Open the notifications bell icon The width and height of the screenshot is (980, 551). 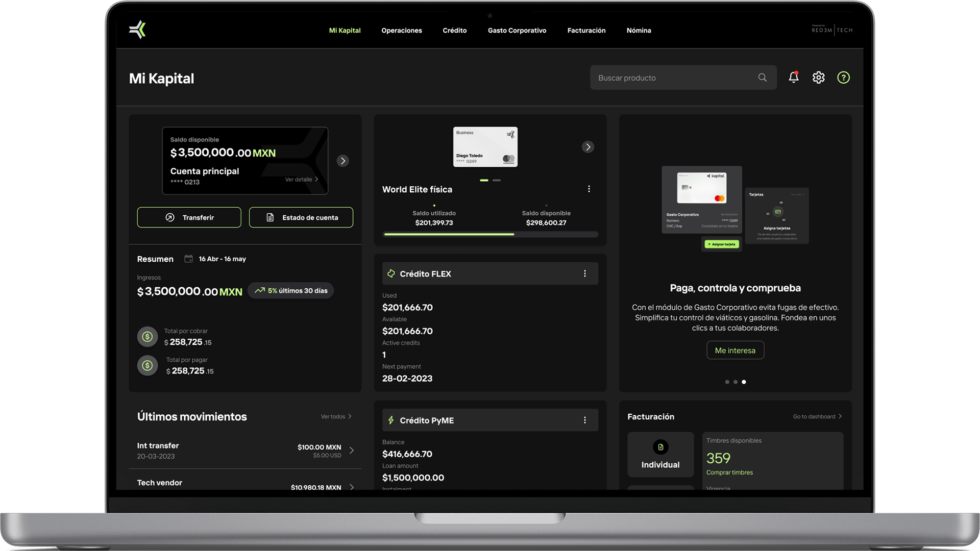(x=794, y=77)
